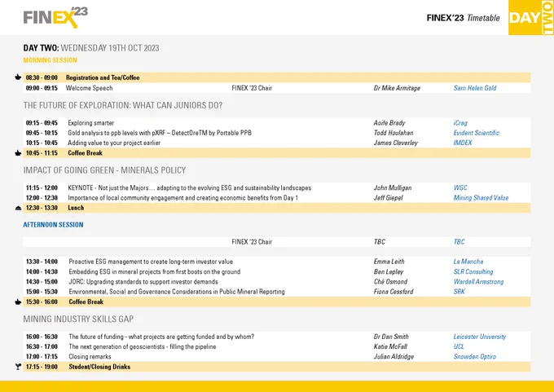Select Adding value to your project earlier
Viewport: 554px width, 392px height.
(x=114, y=143)
